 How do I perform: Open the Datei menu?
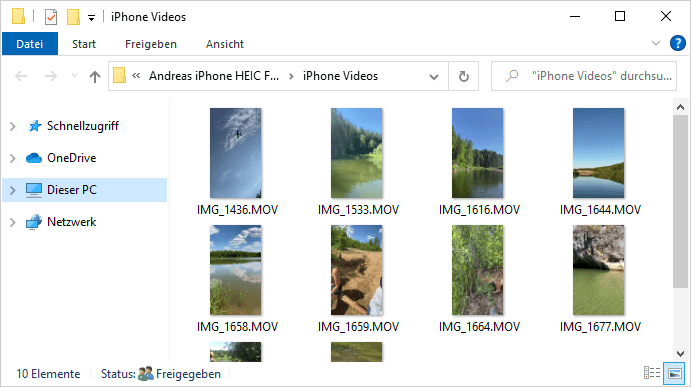click(x=30, y=44)
